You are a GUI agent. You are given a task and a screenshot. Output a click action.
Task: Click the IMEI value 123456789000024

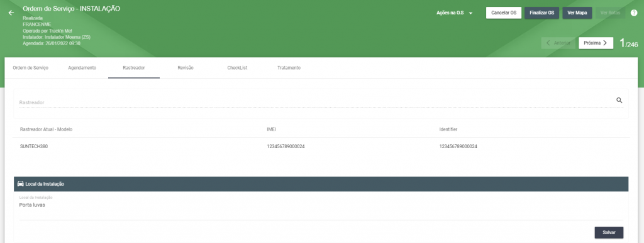click(286, 146)
